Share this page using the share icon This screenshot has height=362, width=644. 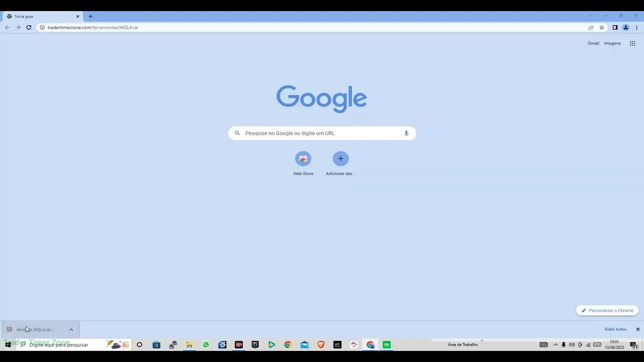[x=591, y=28]
